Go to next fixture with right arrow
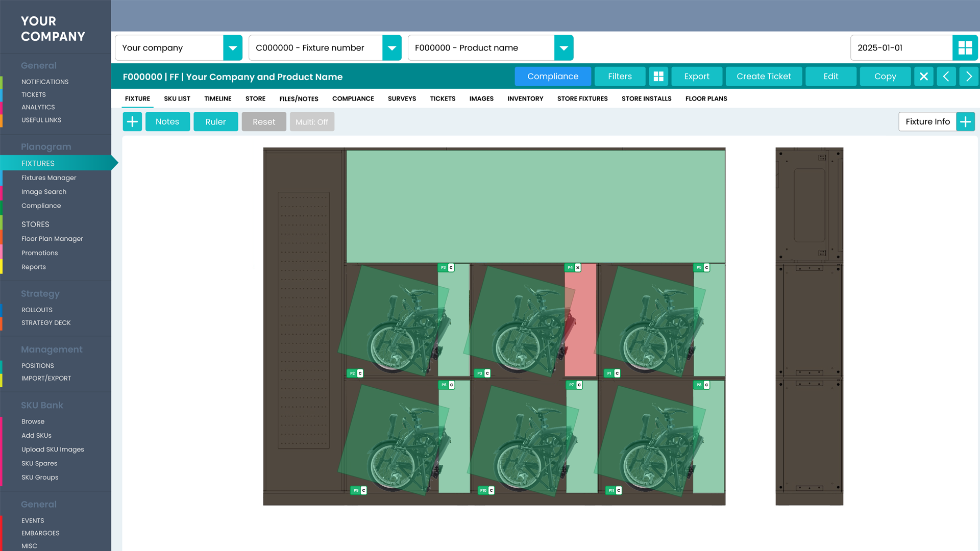This screenshot has height=551, width=980. point(969,77)
